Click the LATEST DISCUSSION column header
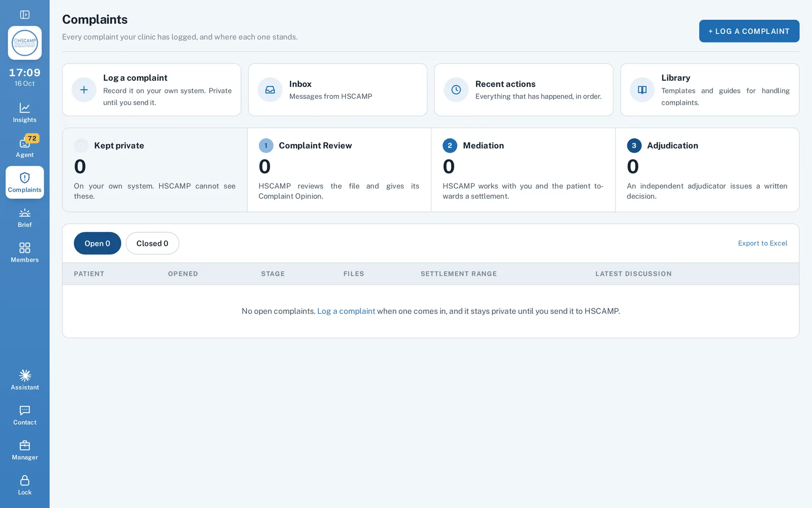This screenshot has width=812, height=508. coord(633,274)
